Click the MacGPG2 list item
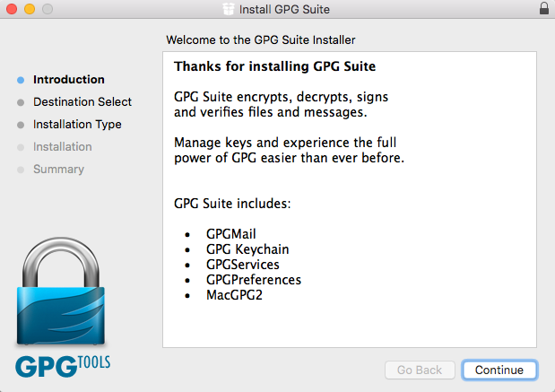This screenshot has width=555, height=392. pos(234,295)
